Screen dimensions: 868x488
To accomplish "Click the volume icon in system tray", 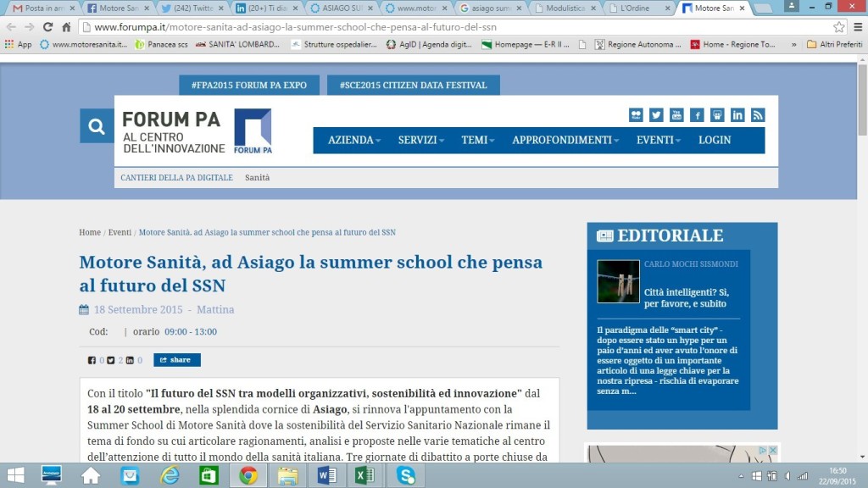I will (787, 476).
